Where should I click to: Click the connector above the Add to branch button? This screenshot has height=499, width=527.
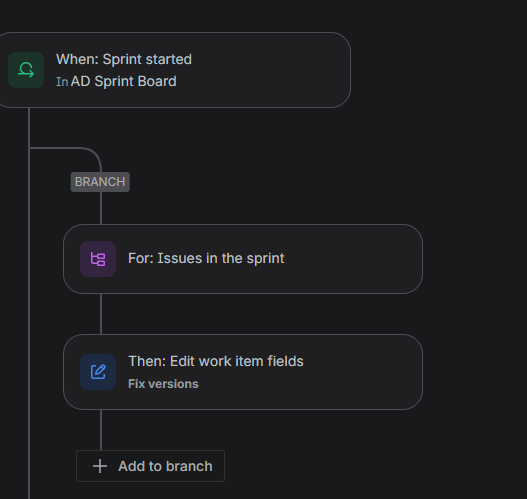[101, 430]
